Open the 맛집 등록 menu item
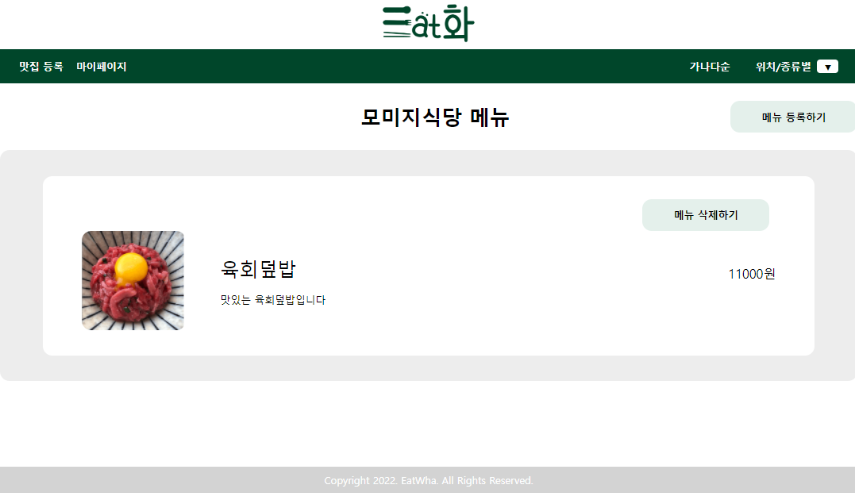 tap(41, 67)
